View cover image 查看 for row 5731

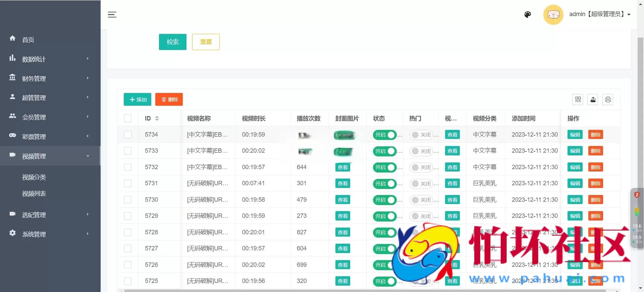343,184
